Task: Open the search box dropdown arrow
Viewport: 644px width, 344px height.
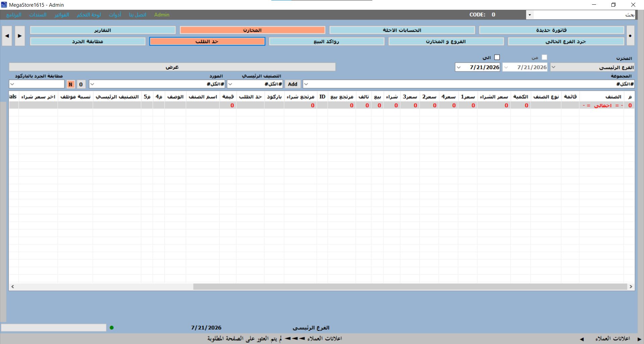Action: pyautogui.click(x=530, y=15)
